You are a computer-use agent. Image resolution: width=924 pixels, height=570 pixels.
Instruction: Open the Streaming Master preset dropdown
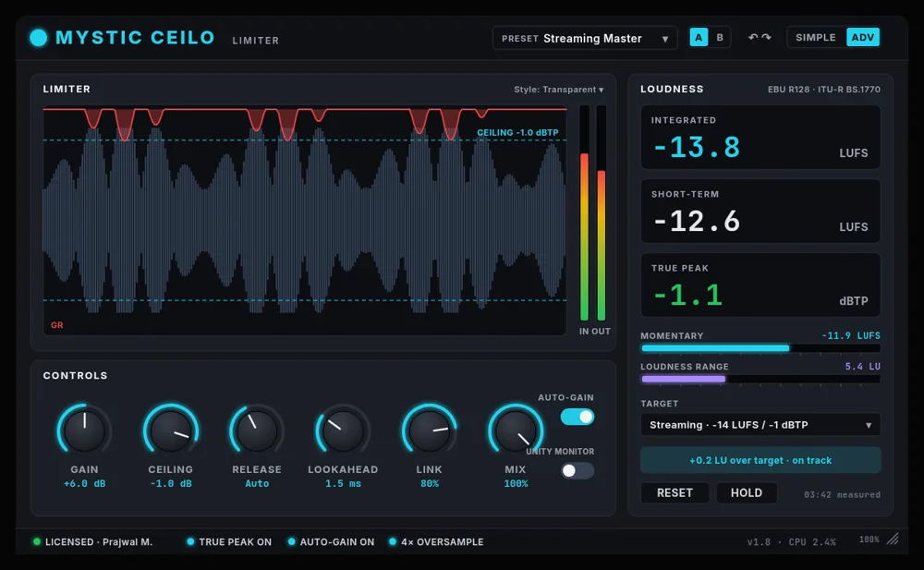[585, 38]
